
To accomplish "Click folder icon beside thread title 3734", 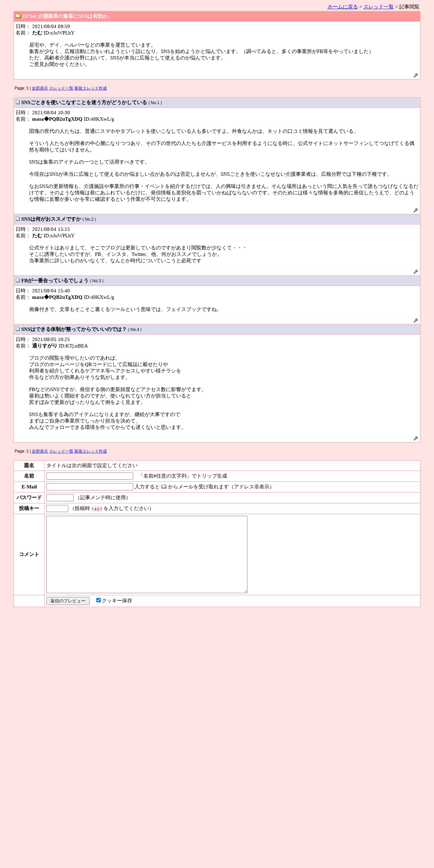I will [x=18, y=16].
